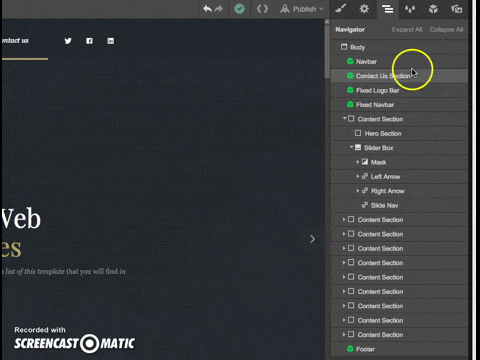This screenshot has height=360, width=480.
Task: Select the Left Arrow row
Action: coord(399,176)
